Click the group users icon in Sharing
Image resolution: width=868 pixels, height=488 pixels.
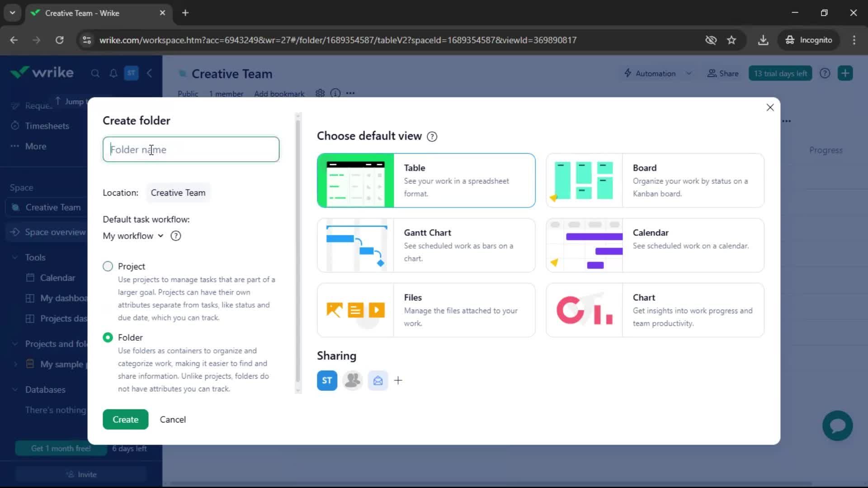[x=353, y=380]
